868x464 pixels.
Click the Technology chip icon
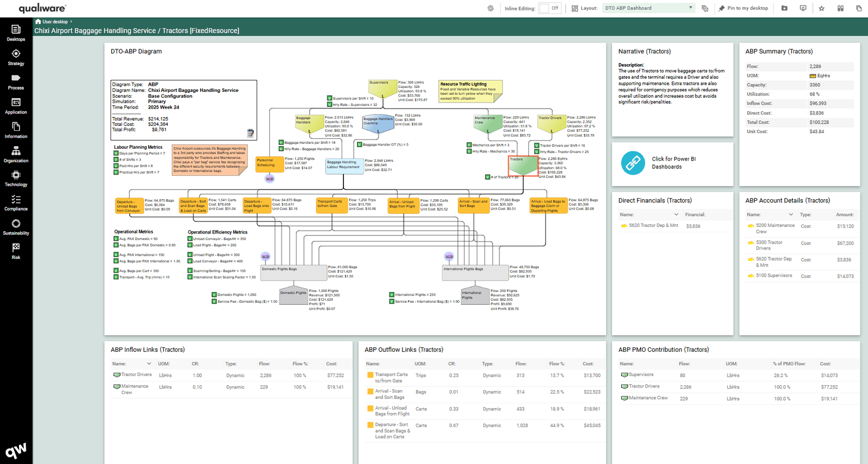16,178
